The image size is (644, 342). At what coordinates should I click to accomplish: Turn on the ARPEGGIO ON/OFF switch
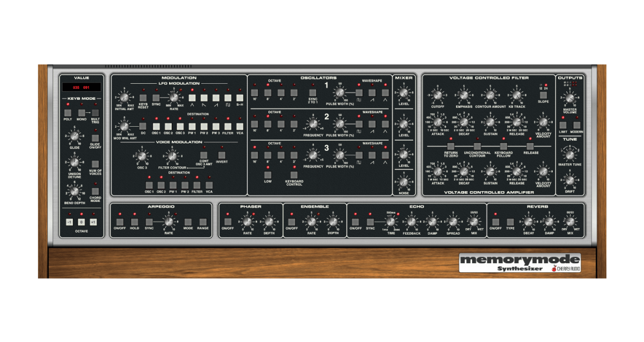119,221
